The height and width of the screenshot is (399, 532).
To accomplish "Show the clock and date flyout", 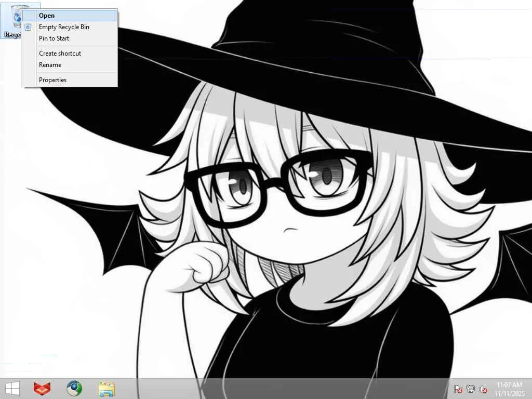I will coord(509,389).
